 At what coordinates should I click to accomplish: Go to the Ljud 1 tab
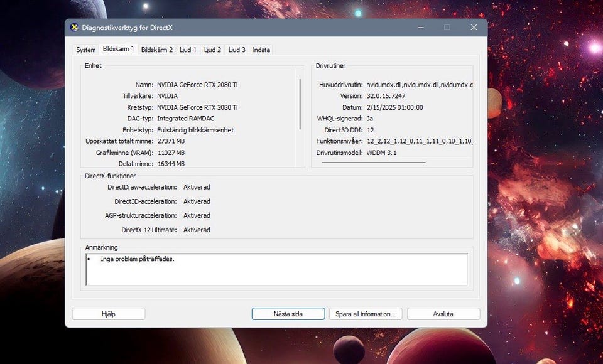(x=188, y=50)
